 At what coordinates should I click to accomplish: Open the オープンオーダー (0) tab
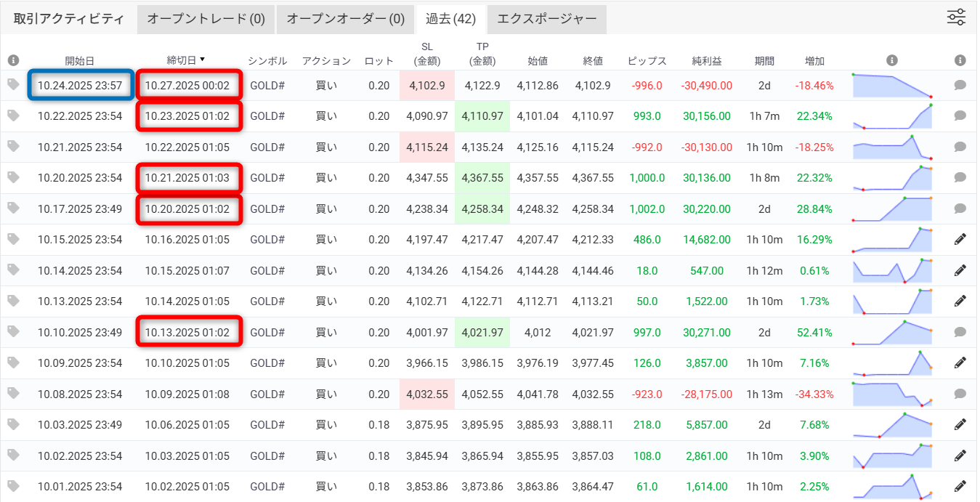(x=345, y=19)
